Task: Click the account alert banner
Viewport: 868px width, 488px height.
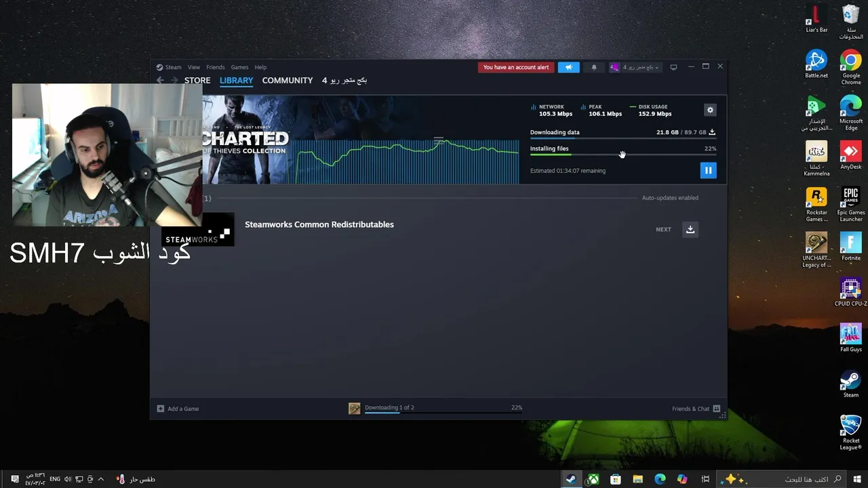Action: (516, 67)
